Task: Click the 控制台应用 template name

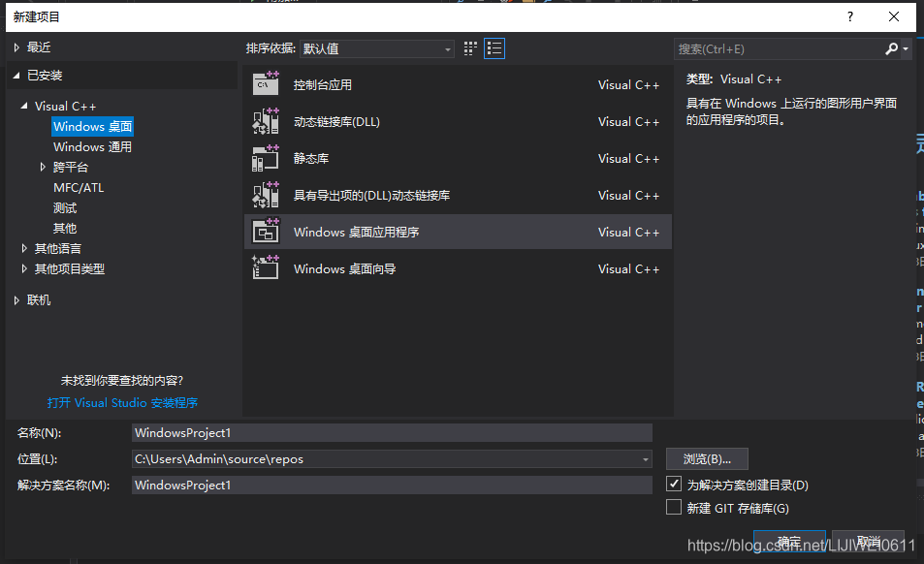Action: [322, 84]
